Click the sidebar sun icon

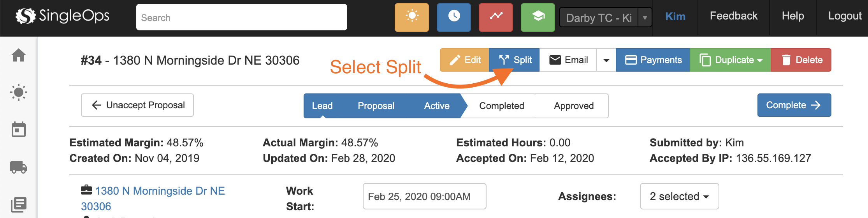point(19,93)
